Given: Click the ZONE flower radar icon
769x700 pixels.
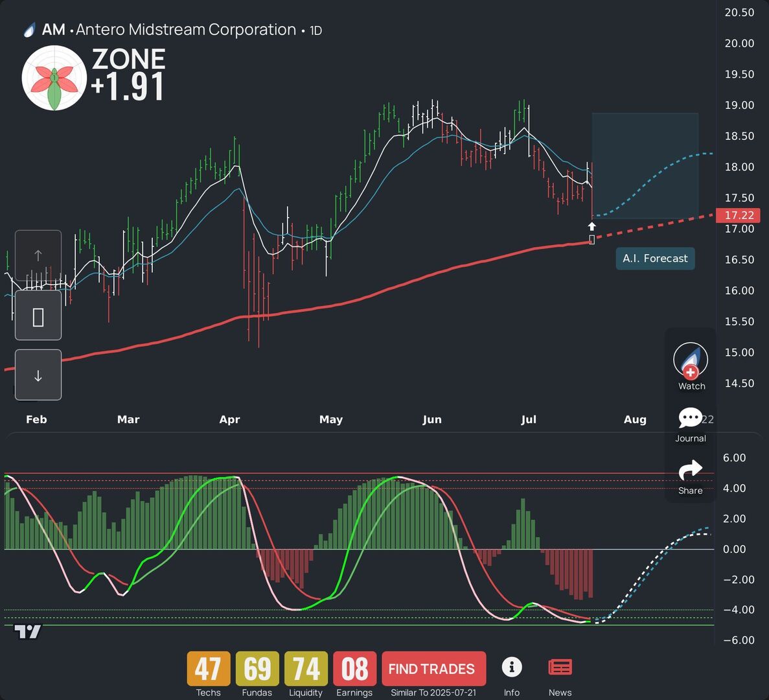Looking at the screenshot, I should click(x=54, y=78).
